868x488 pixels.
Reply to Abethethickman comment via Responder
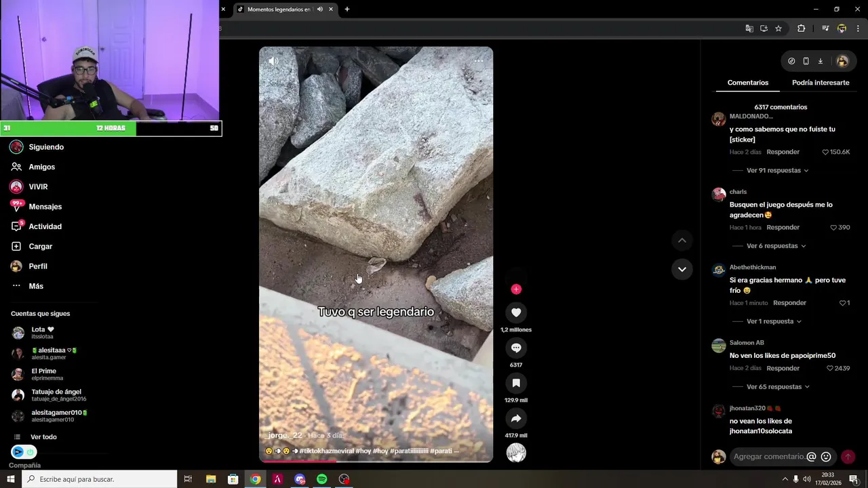[789, 303]
